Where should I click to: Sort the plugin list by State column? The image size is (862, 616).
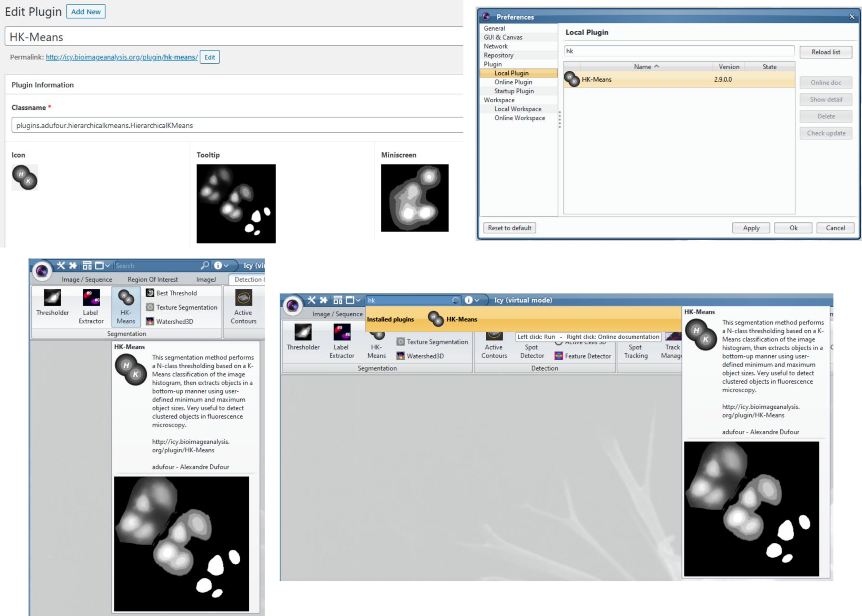pos(770,66)
